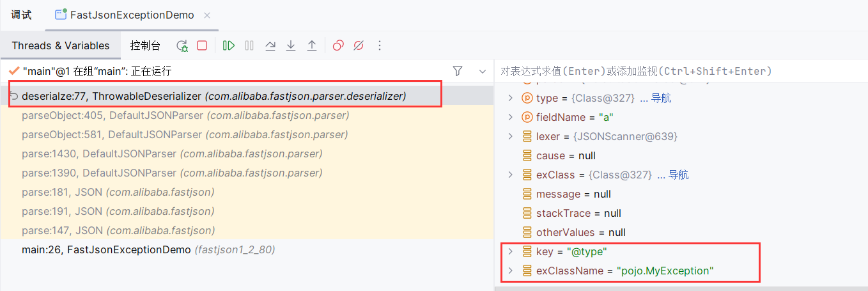Select the Threads & Variables tab

(x=61, y=45)
